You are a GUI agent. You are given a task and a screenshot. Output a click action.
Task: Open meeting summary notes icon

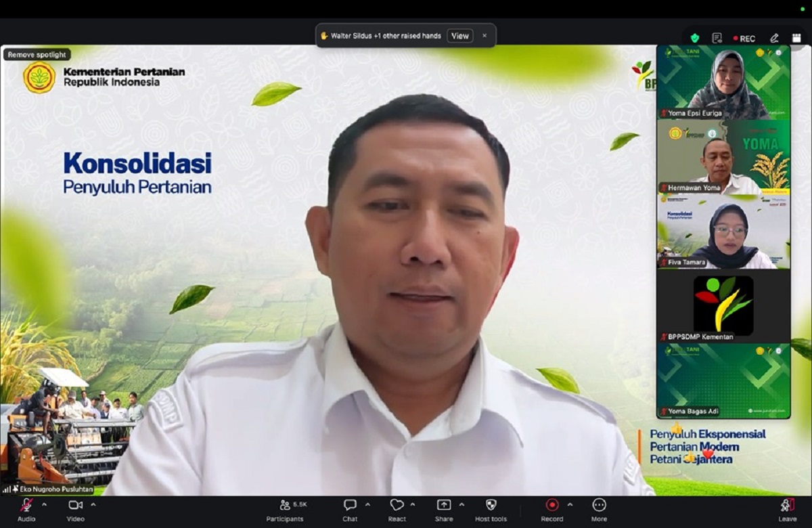tap(717, 38)
